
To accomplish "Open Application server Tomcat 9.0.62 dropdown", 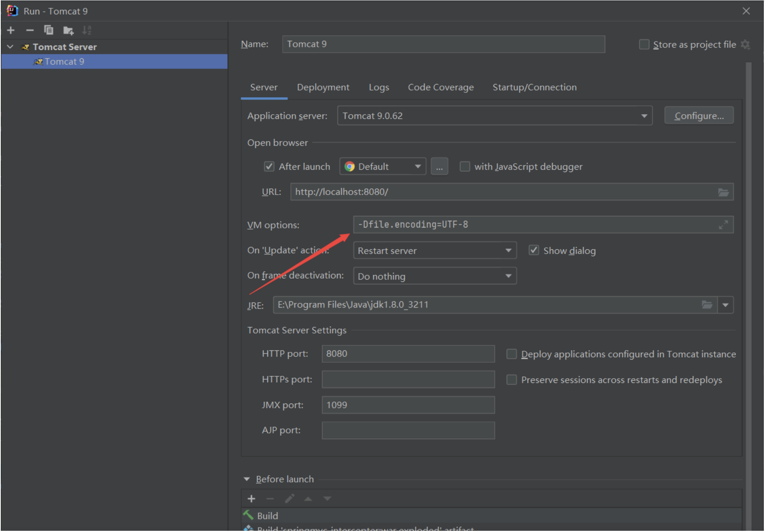I will pyautogui.click(x=495, y=116).
